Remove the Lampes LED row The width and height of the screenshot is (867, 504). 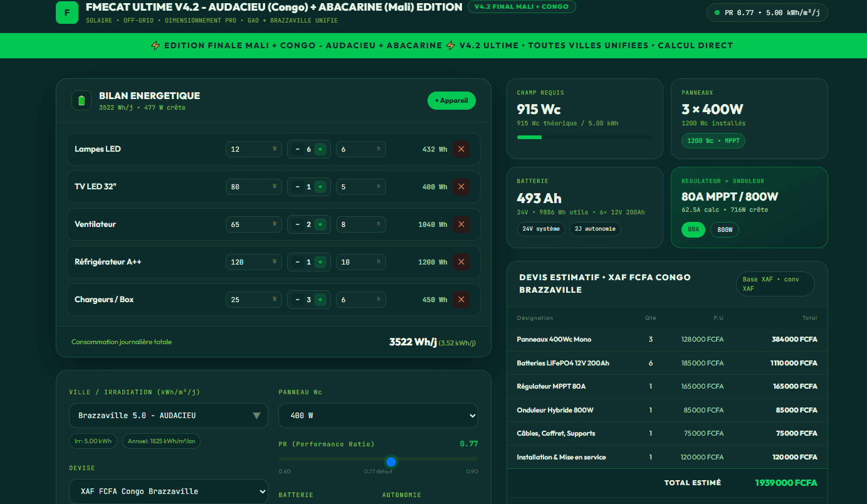[461, 149]
